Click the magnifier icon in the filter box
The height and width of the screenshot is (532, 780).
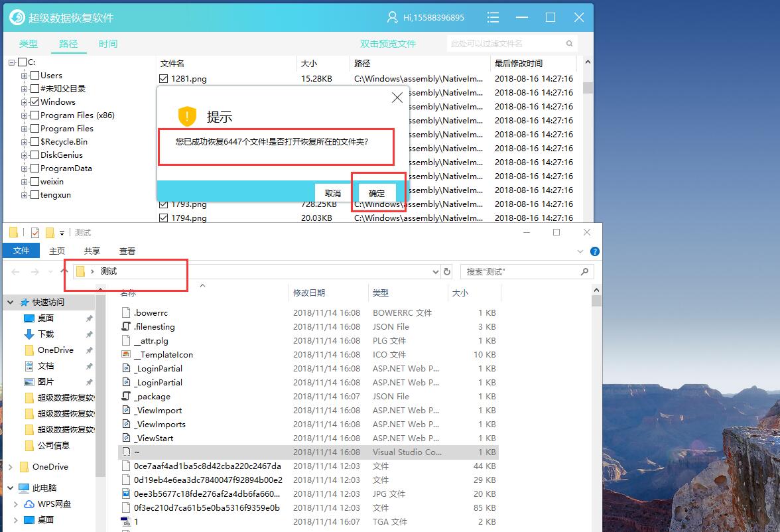[568, 43]
